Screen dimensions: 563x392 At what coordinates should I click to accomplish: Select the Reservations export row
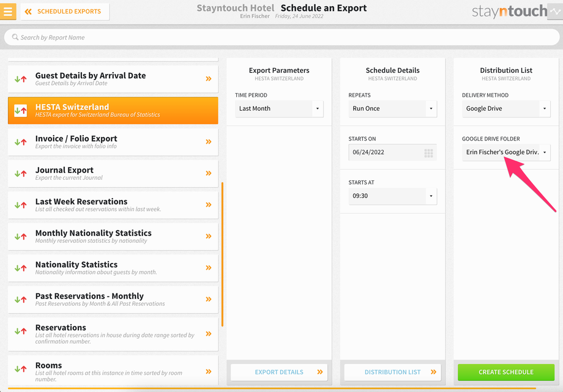pos(113,334)
